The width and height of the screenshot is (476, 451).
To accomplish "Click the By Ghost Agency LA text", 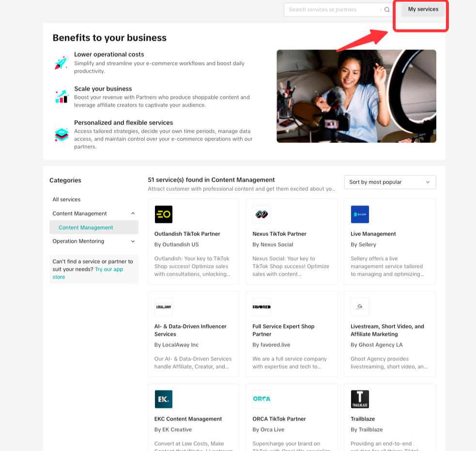I will pyautogui.click(x=376, y=344).
